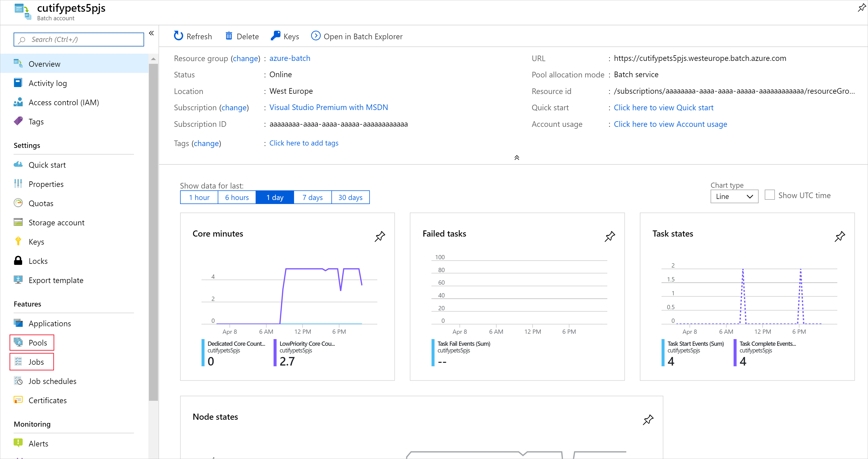Collapse the essentials section
Viewport: 868px width, 459px height.
coord(517,157)
